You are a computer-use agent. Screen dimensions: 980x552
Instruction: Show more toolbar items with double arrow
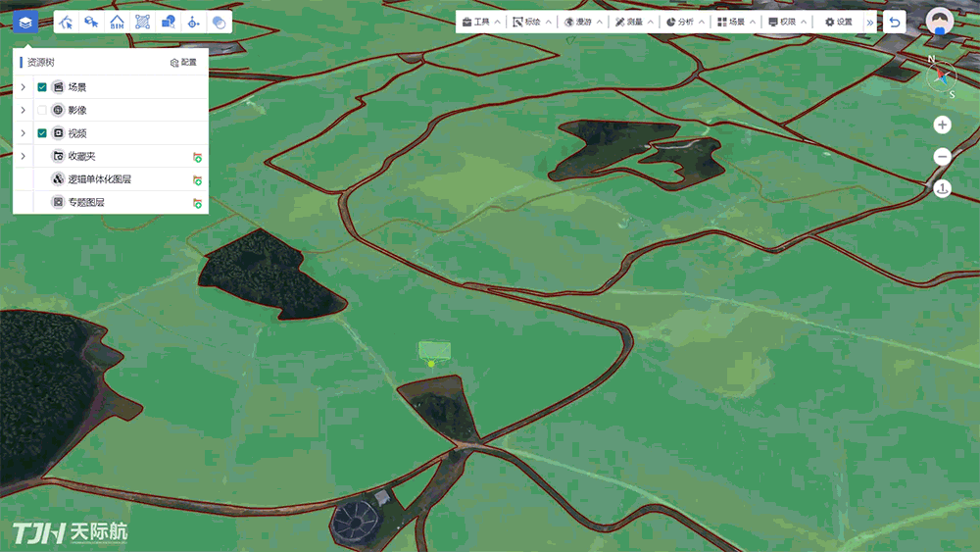(x=869, y=22)
